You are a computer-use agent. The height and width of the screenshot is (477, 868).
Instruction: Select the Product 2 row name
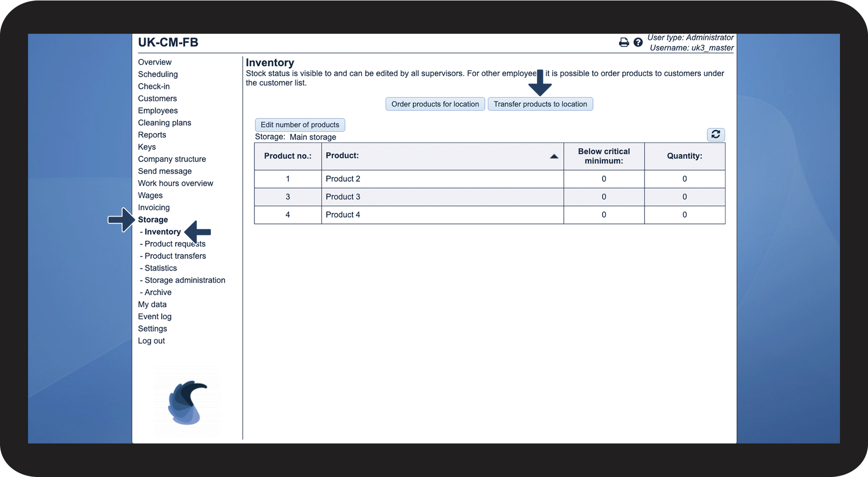[343, 179]
